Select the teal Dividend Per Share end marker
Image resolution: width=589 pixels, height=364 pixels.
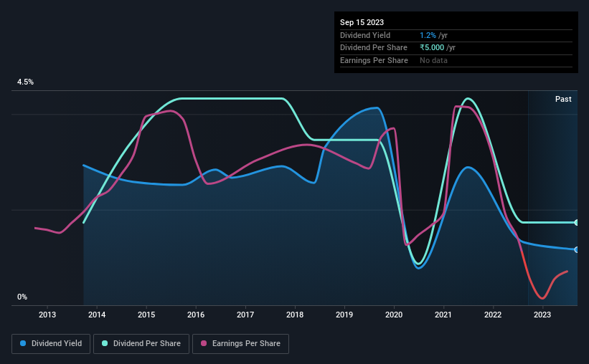coord(577,223)
